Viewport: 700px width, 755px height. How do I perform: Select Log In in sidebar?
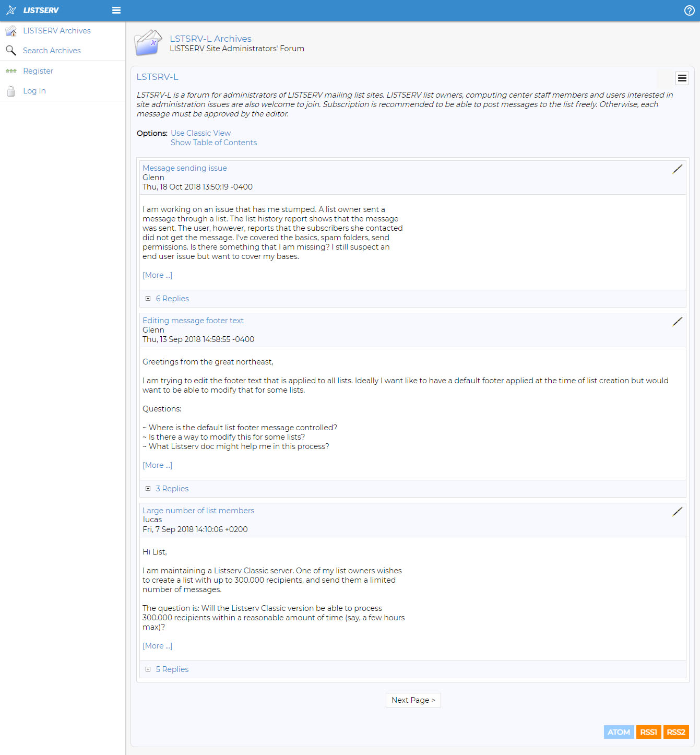(34, 91)
